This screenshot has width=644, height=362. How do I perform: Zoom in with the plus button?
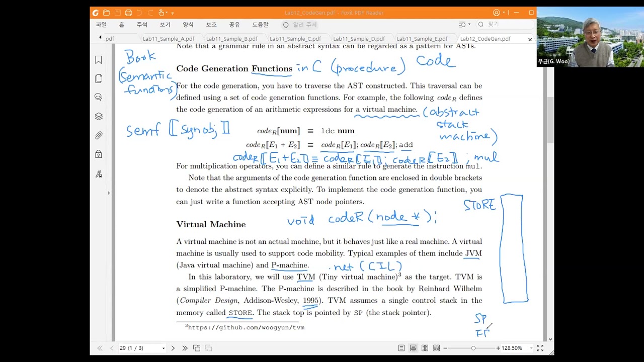pos(498,348)
